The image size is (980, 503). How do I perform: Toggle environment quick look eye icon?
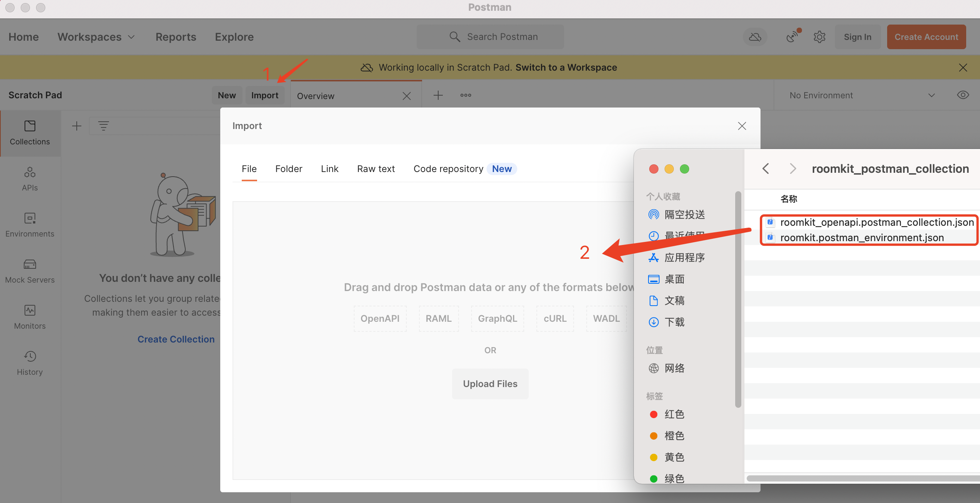tap(963, 95)
